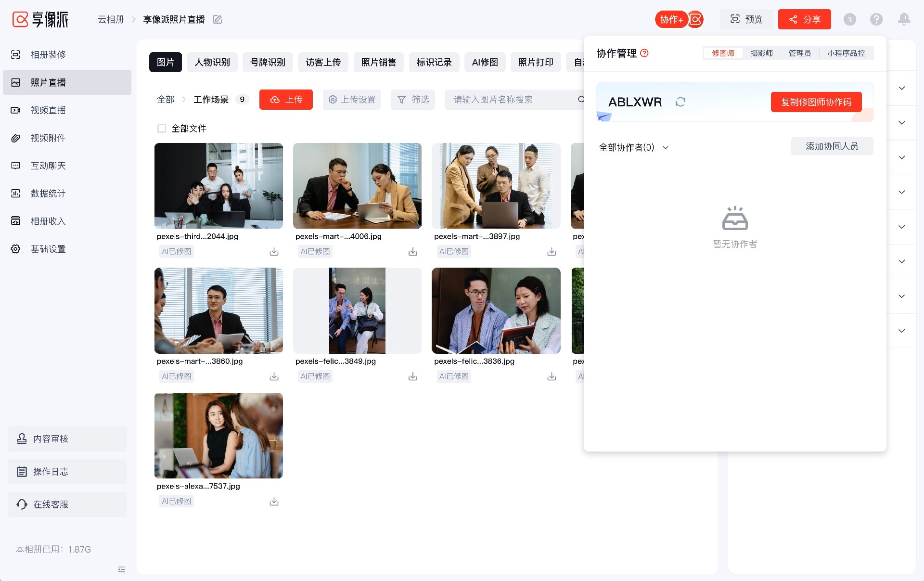Viewport: 924px width, 581px height.
Task: Select the 管理员 collaboration tab
Action: click(799, 53)
